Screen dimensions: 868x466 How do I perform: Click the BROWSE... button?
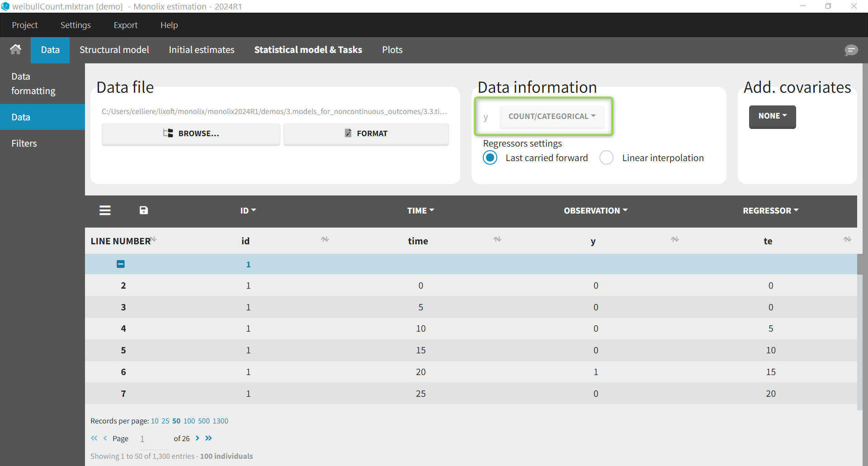pyautogui.click(x=191, y=133)
